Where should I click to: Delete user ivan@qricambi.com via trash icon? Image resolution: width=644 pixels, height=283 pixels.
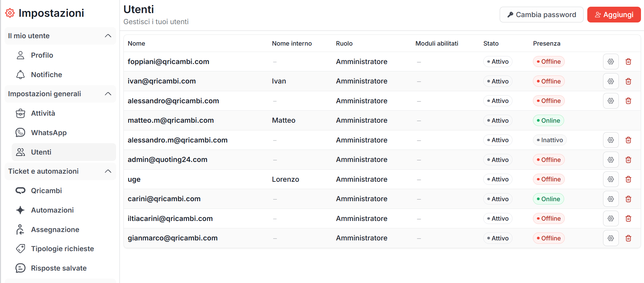(x=628, y=81)
